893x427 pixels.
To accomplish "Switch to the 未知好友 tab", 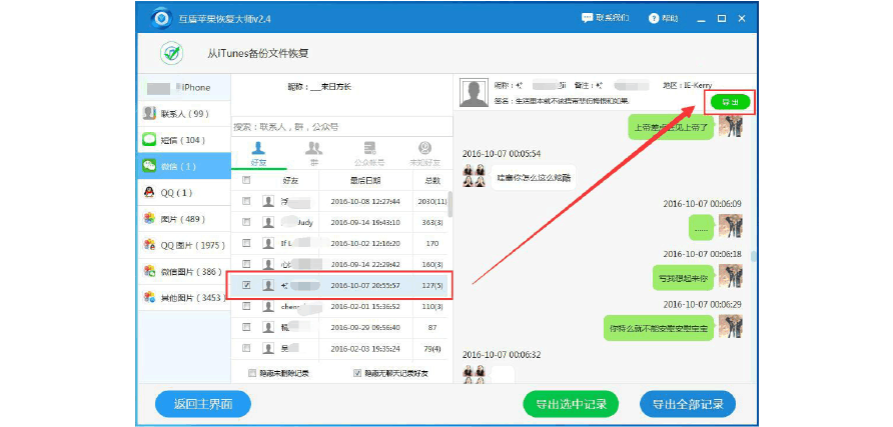I will pyautogui.click(x=425, y=154).
